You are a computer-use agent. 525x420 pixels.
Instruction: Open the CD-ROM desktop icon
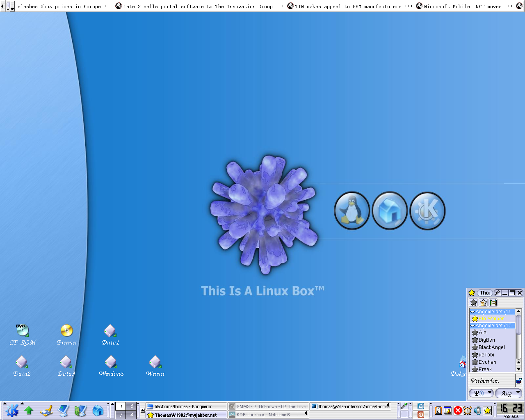23,335
